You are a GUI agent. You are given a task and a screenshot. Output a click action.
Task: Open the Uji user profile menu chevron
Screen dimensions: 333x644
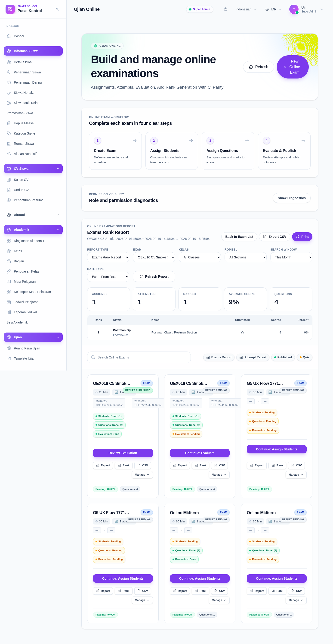click(x=322, y=9)
